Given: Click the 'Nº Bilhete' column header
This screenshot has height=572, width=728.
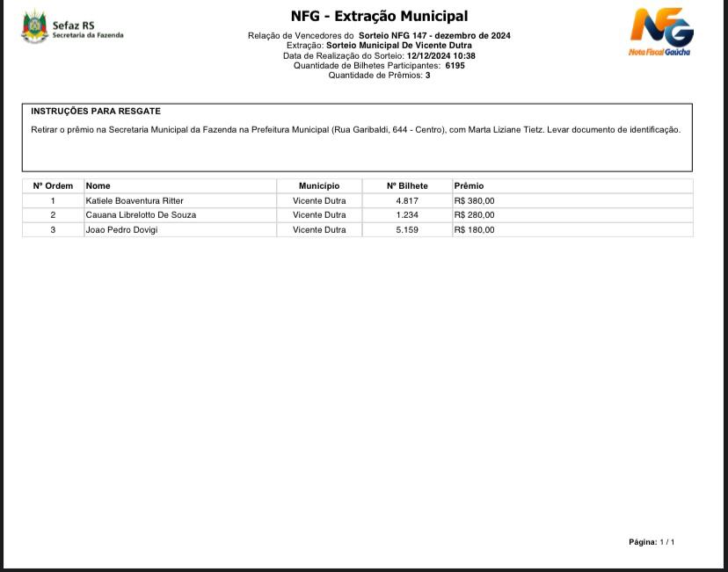Looking at the screenshot, I should click(x=407, y=186).
